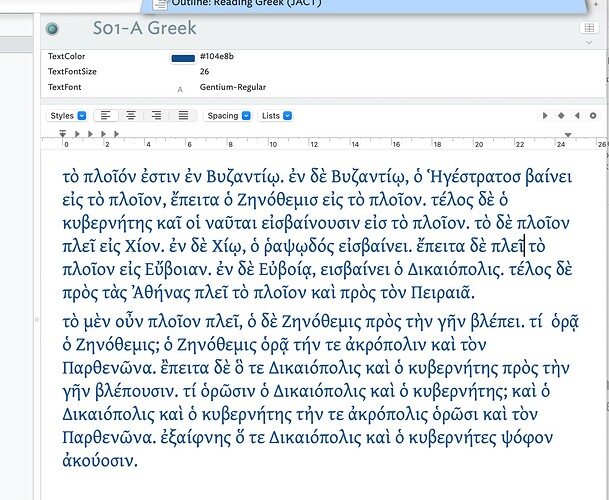The width and height of the screenshot is (609, 500).
Task: Select the right tab stop triangle
Action: [x=577, y=116]
